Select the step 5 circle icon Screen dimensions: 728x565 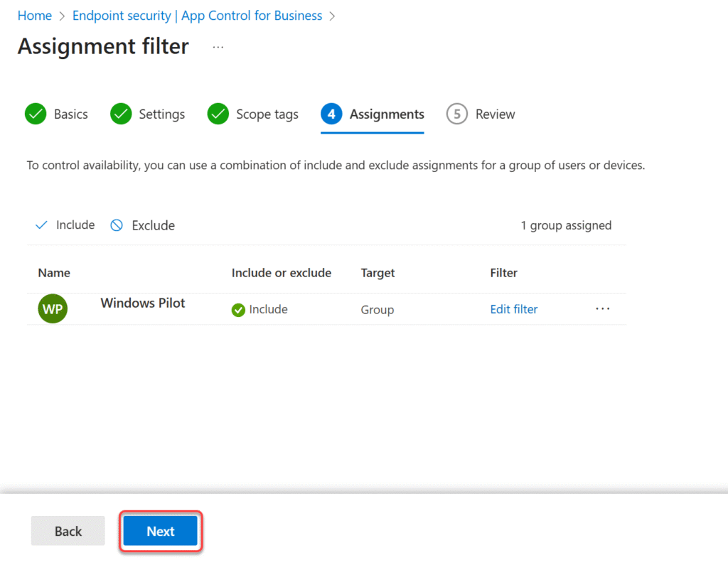tap(457, 114)
